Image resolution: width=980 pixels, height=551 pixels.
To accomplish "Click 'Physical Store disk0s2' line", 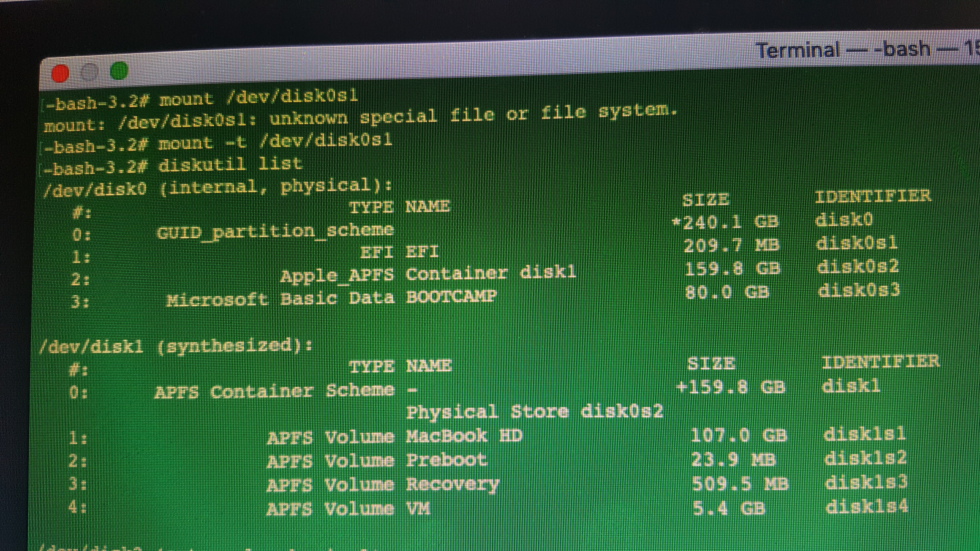I will 535,411.
